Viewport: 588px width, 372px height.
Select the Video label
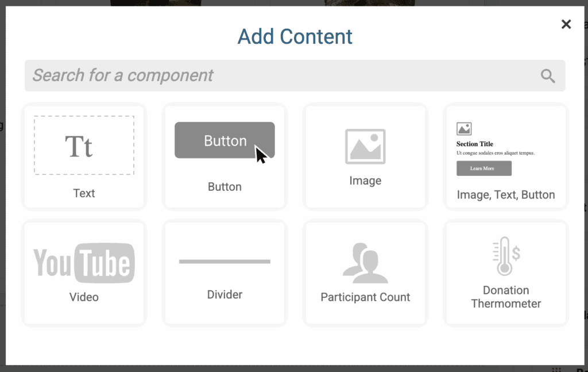tap(84, 297)
